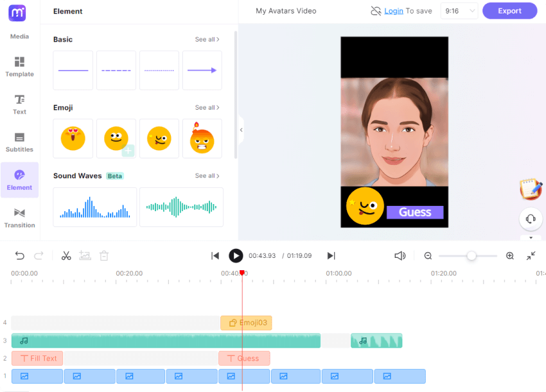546x392 pixels.
Task: Click the fit timeline collapse icon
Action: (531, 256)
